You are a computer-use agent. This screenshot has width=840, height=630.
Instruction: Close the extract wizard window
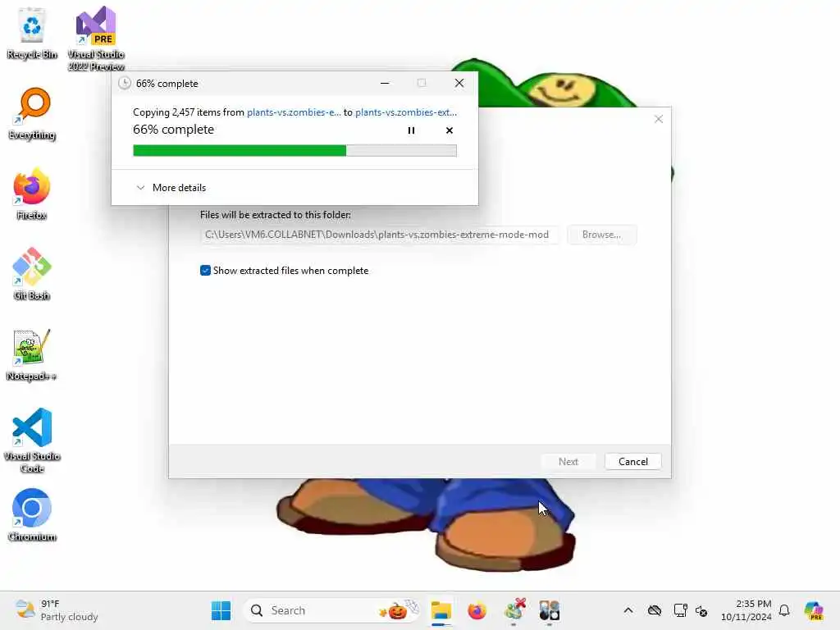[x=659, y=119]
